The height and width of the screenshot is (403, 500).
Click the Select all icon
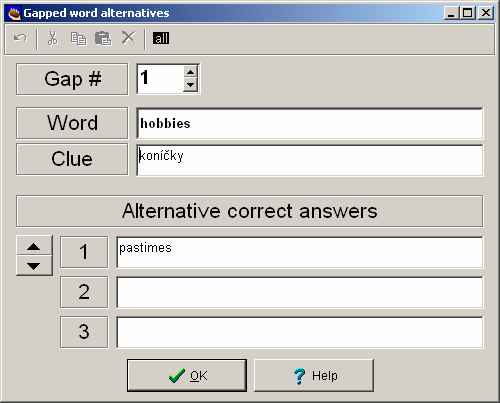[161, 38]
